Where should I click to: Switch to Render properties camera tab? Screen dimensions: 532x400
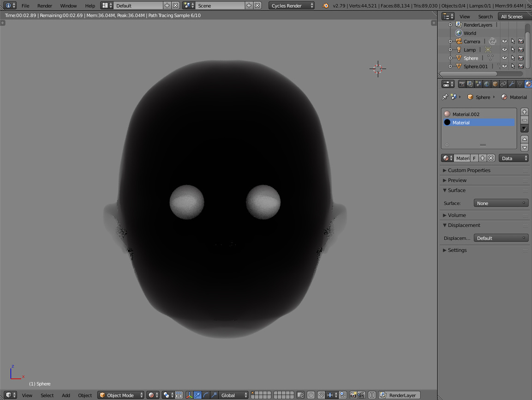[461, 84]
